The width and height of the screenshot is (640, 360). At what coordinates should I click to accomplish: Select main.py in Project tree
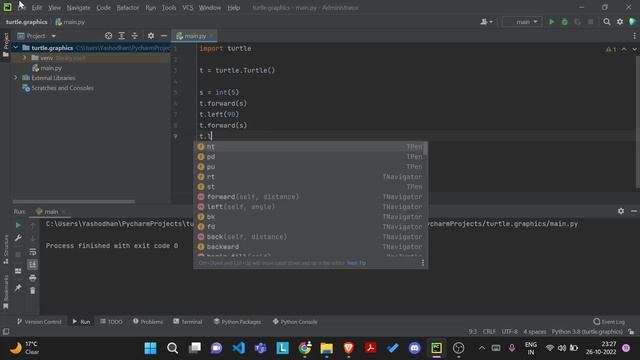point(51,68)
